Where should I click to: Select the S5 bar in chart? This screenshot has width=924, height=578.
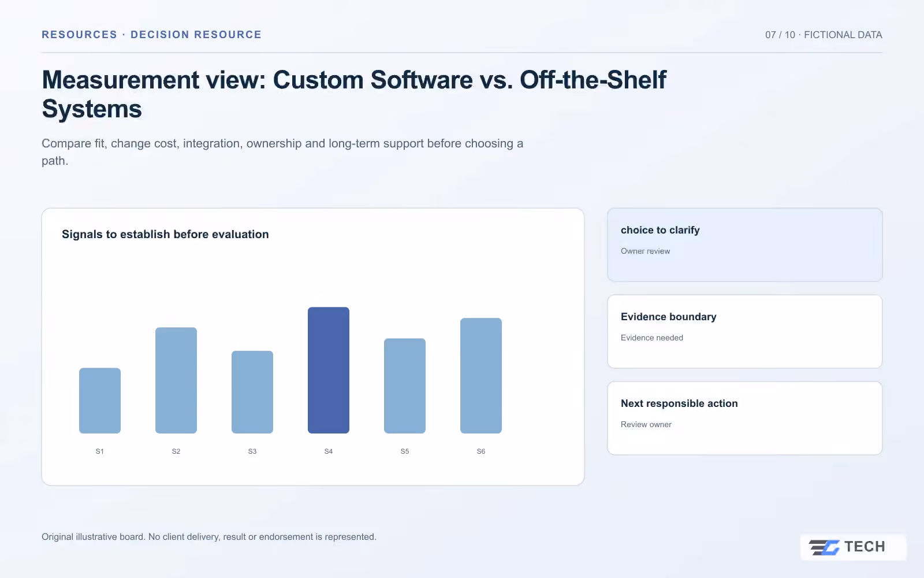click(x=405, y=386)
